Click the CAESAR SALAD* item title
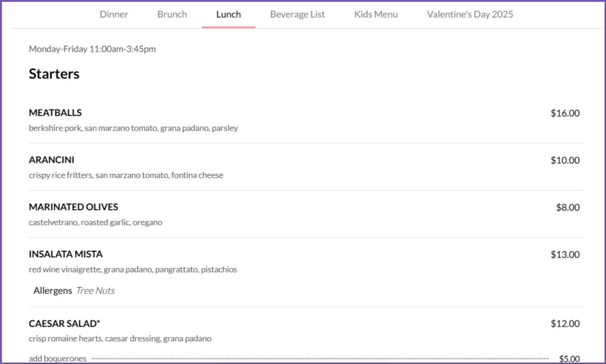 pyautogui.click(x=64, y=324)
